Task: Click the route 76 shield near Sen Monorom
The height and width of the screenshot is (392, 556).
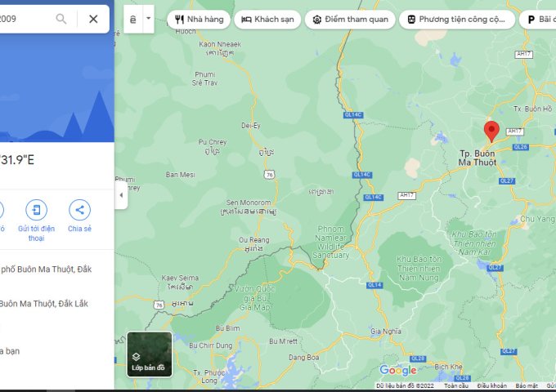Action: coord(269,175)
